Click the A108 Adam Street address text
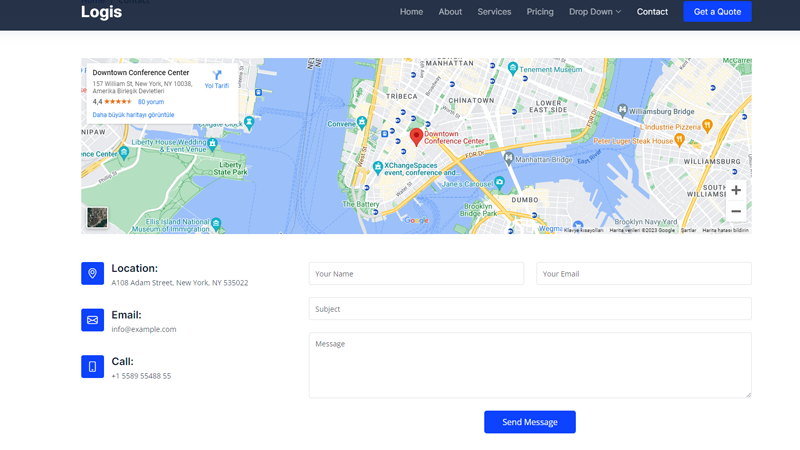The image size is (800, 450). pos(180,283)
